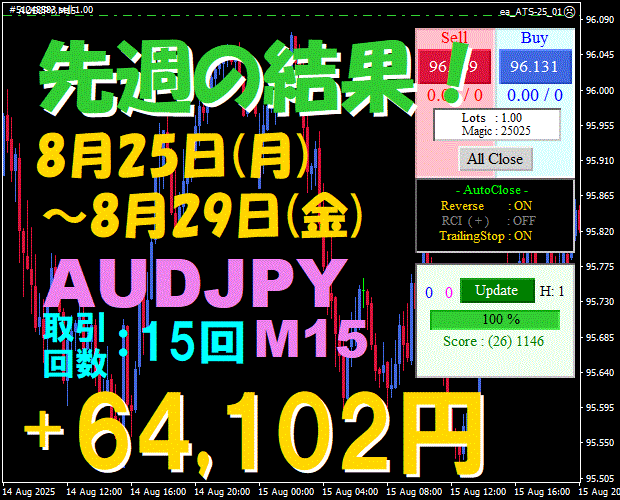
Task: Click the Buy header label
Action: (x=534, y=38)
